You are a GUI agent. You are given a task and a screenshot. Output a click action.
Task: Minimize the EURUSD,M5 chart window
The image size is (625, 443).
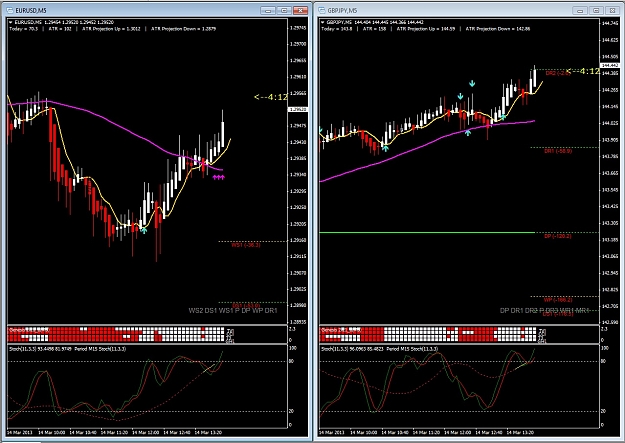268,10
